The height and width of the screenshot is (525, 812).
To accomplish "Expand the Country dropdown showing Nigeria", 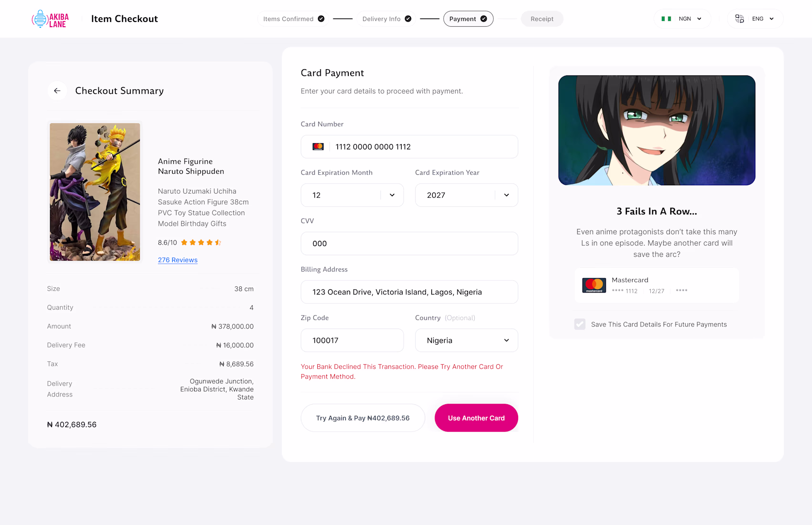I will (467, 340).
